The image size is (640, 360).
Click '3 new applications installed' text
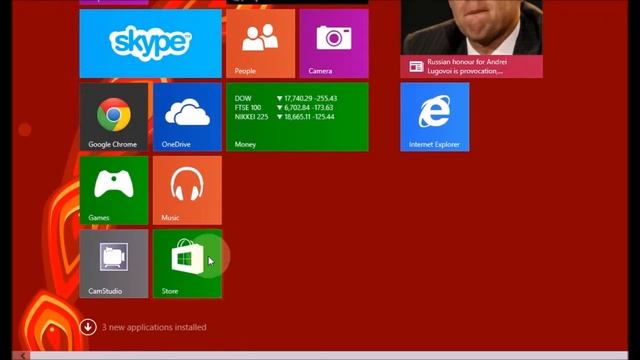click(154, 327)
